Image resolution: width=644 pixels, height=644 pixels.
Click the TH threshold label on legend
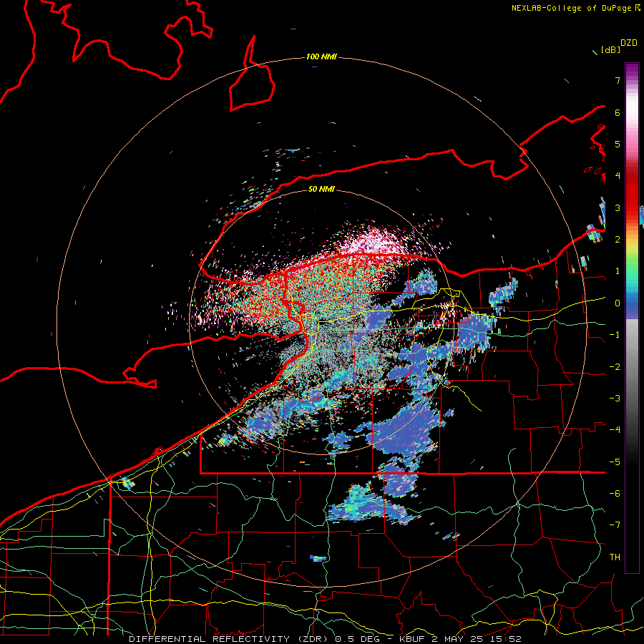click(615, 557)
